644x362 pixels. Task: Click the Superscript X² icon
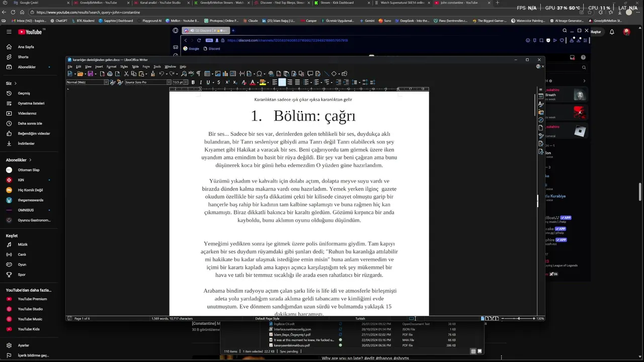(x=227, y=82)
